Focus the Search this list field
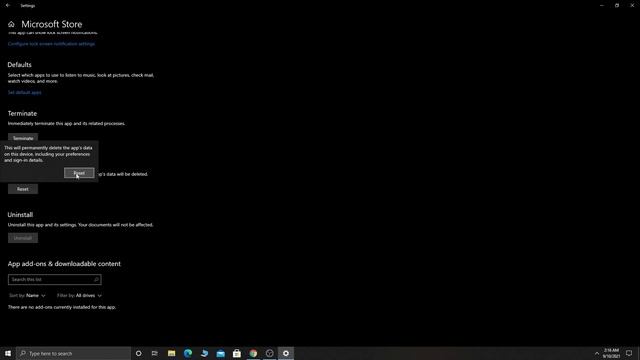This screenshot has height=360, width=640. (55, 280)
